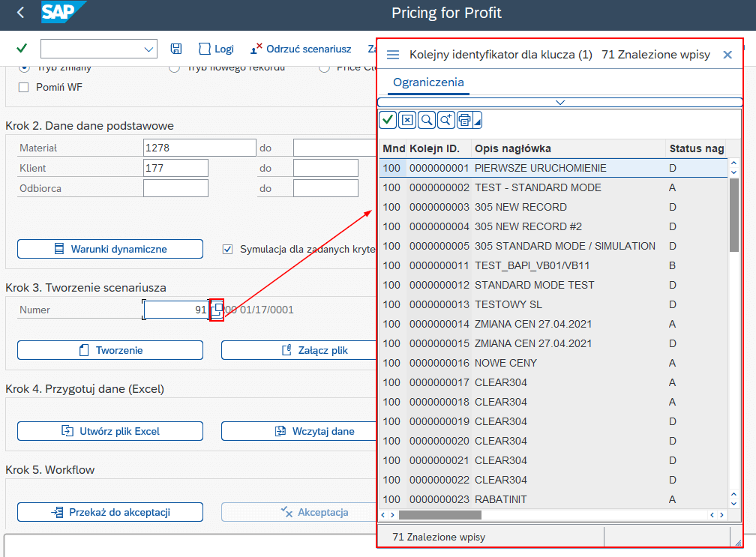Click the Find next magnifier-plus icon
This screenshot has width=756, height=557.
pos(446,120)
